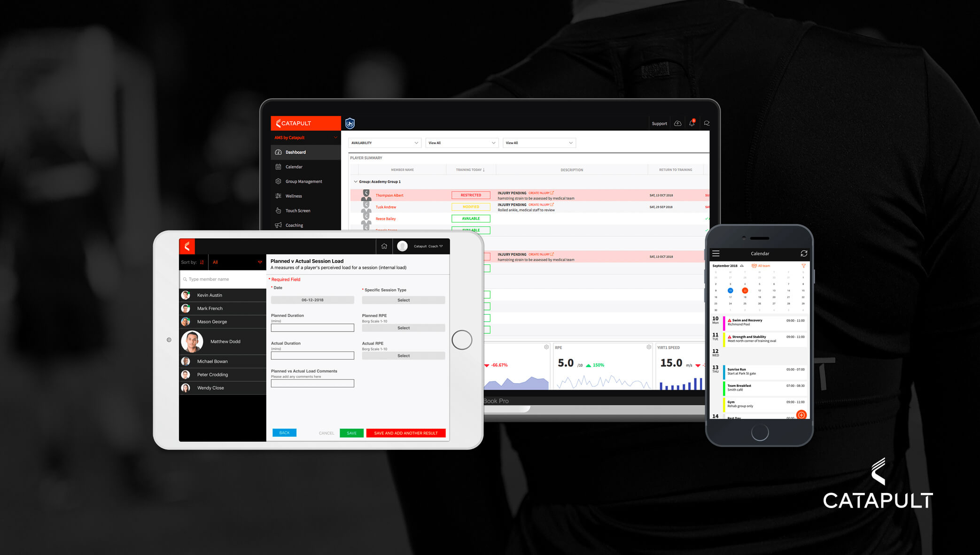Click the AMS by Catapult menu header

pos(303,137)
